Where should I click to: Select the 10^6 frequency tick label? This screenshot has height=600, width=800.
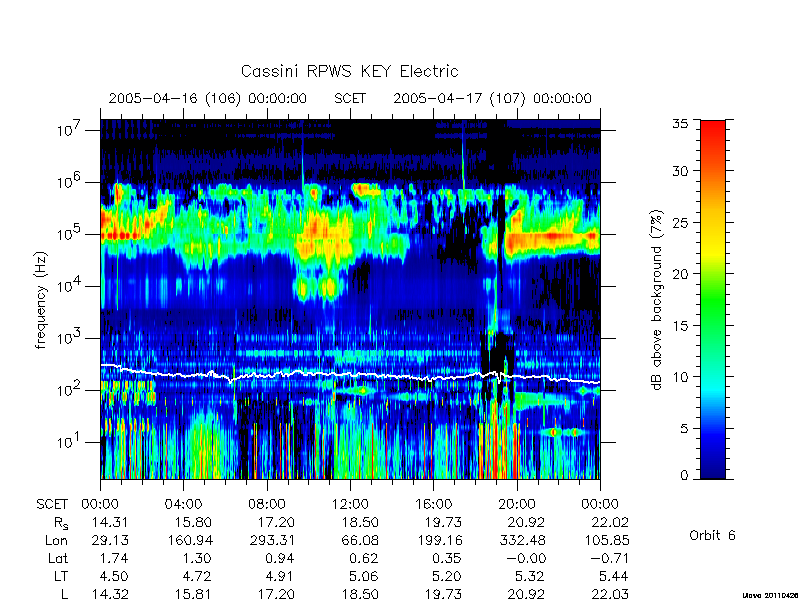point(69,182)
